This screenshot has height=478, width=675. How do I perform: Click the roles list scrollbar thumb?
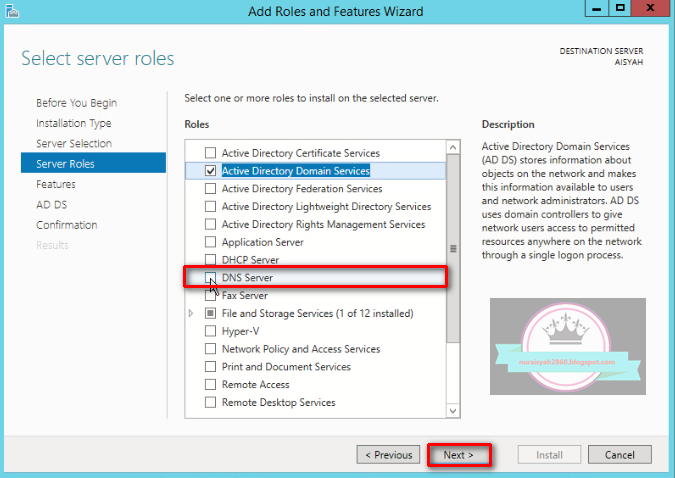coord(453,248)
